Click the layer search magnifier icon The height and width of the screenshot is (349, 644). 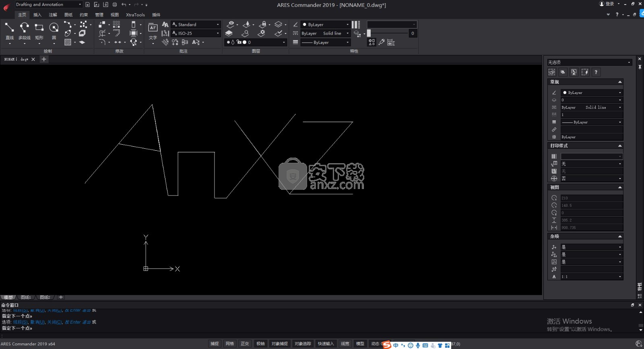245,33
